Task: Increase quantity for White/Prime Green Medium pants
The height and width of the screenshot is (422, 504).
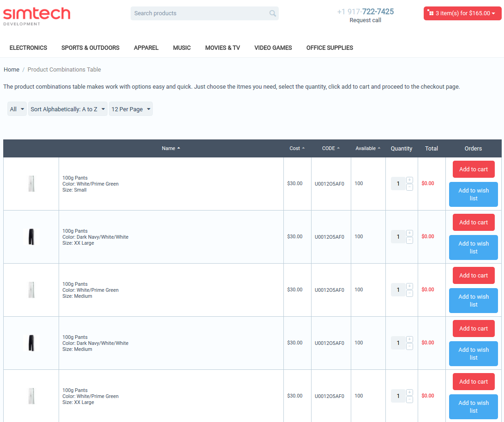Action: tap(409, 286)
